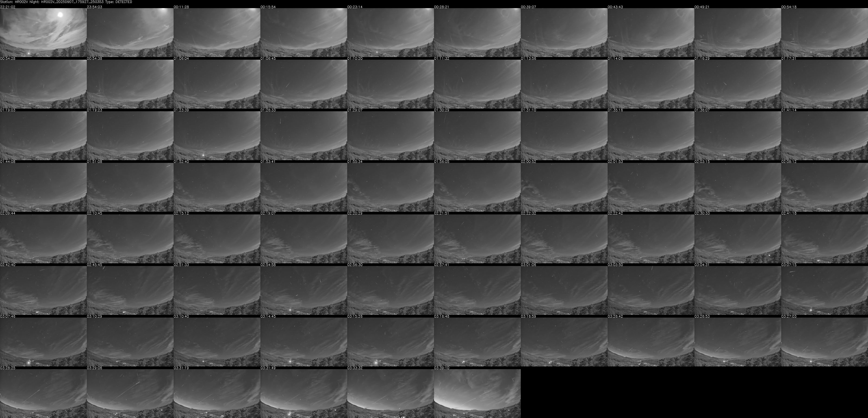Viewport: 868px width, 418px height.
Task: Select the 01:30:29 frame
Action: (x=477, y=135)
